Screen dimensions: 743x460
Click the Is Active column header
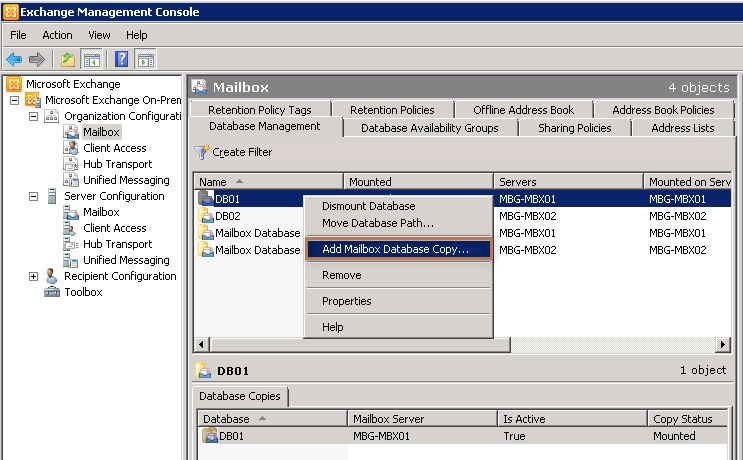(x=572, y=419)
